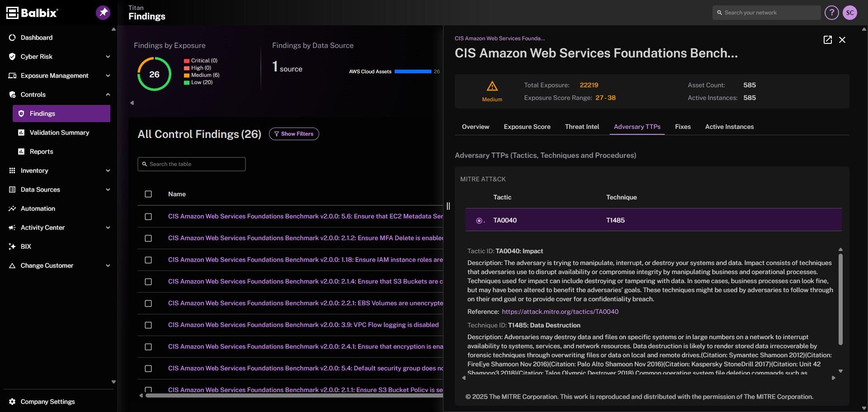868x412 pixels.
Task: Check the 5.6 EC2 Metadata Service finding
Action: pyautogui.click(x=148, y=217)
